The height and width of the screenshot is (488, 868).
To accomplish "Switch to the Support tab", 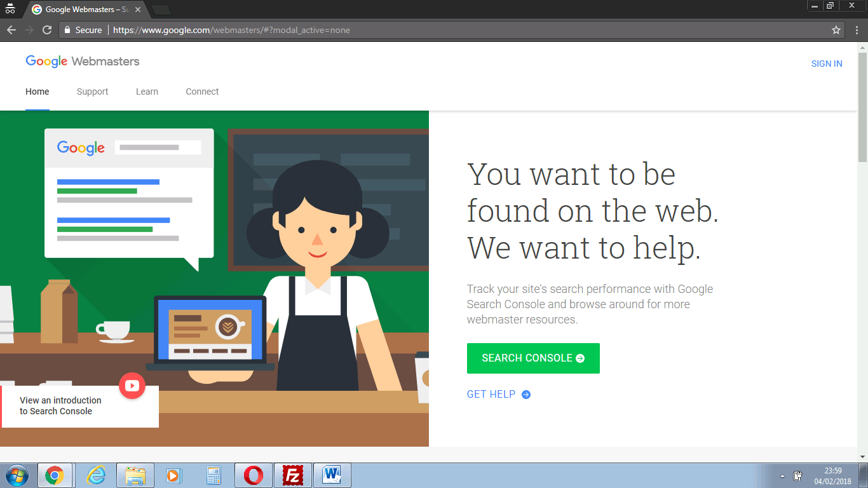I will [92, 91].
